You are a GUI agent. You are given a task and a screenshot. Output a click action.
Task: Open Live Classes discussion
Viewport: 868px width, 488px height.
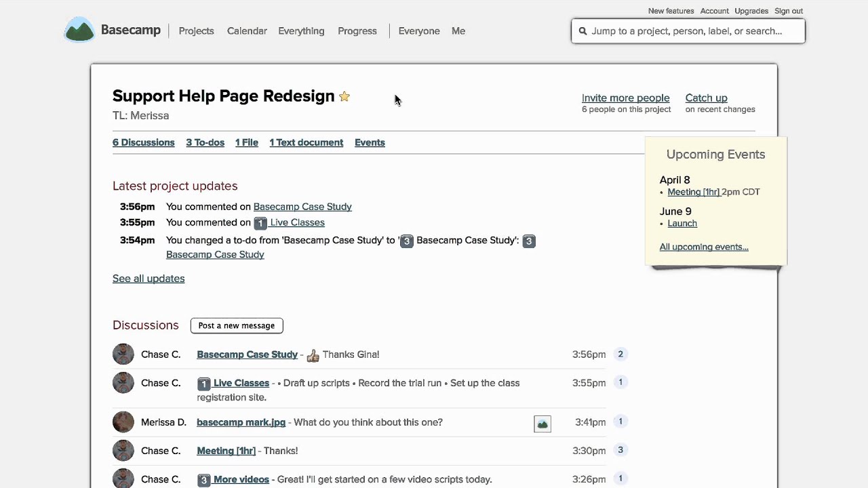(241, 383)
